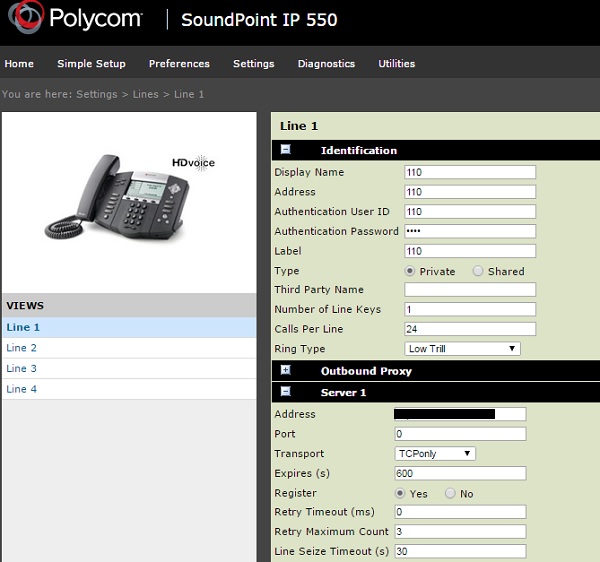This screenshot has width=600, height=562.
Task: Click the Server 1 header text
Action: click(x=343, y=393)
